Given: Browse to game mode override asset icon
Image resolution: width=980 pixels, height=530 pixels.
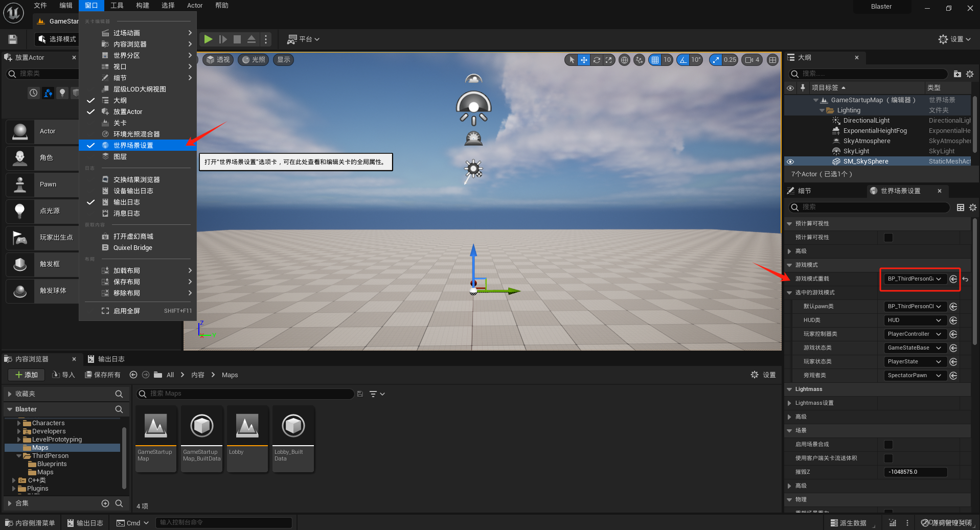Looking at the screenshot, I should click(953, 279).
